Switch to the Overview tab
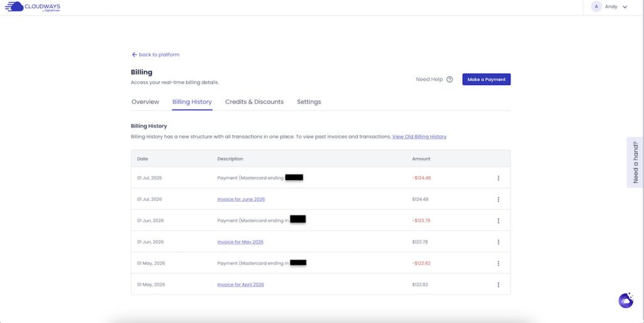Screen dimensions: 644x323 (x=145, y=102)
